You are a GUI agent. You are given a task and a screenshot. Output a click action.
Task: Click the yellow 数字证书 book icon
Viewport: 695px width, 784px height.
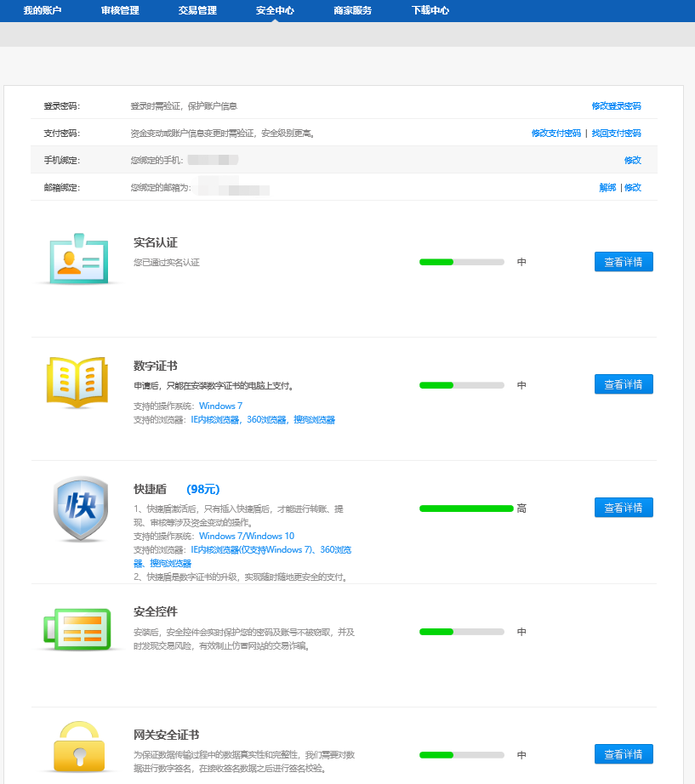(x=77, y=382)
